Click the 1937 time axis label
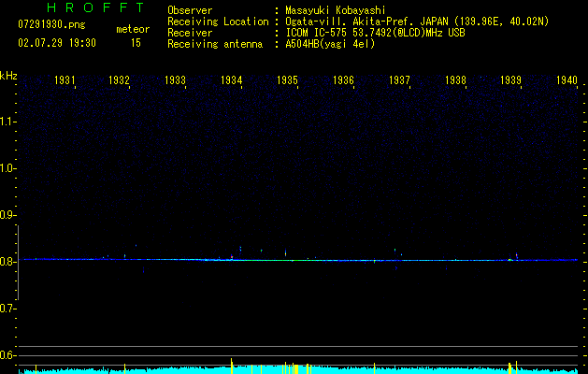 click(399, 79)
